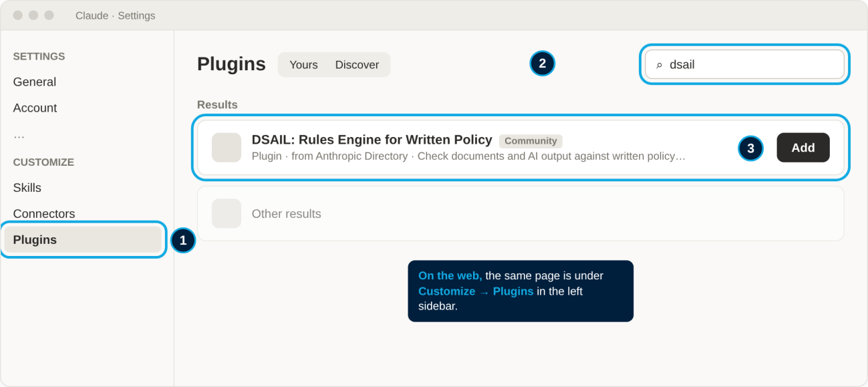The image size is (868, 387).
Task: Open General settings in sidebar
Action: pyautogui.click(x=35, y=82)
